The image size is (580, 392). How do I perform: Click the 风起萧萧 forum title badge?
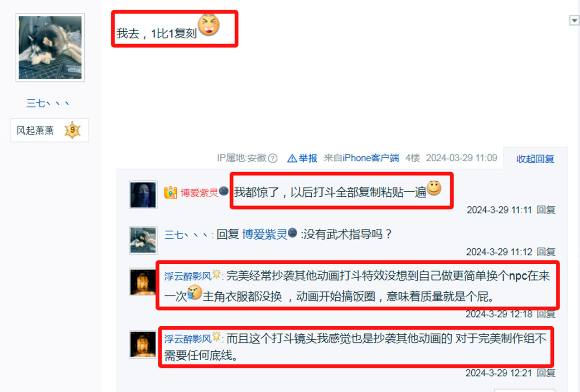point(50,131)
